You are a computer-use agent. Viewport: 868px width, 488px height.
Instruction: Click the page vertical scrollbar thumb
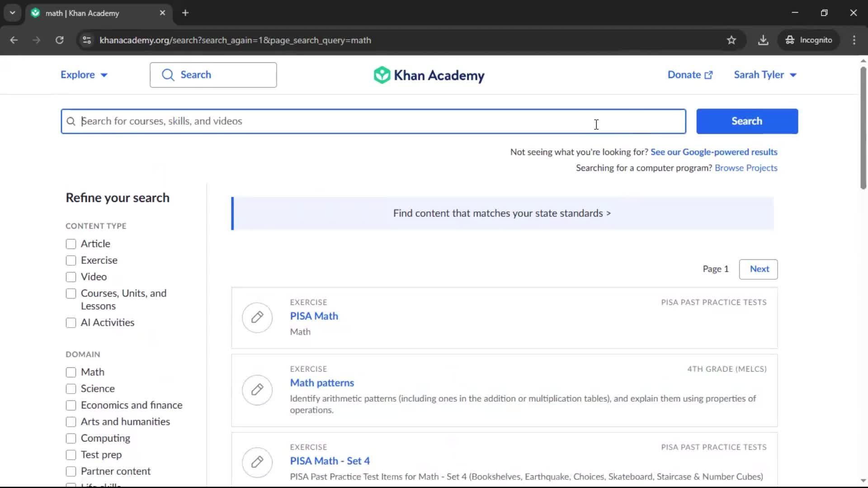[x=863, y=128]
